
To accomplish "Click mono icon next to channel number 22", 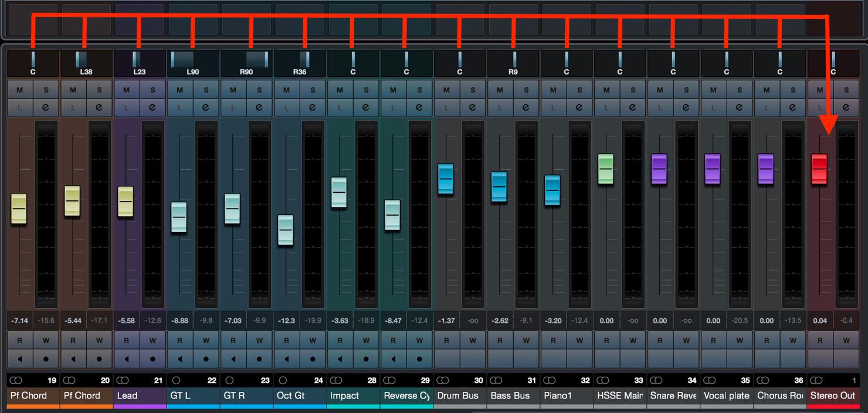I will tap(175, 380).
